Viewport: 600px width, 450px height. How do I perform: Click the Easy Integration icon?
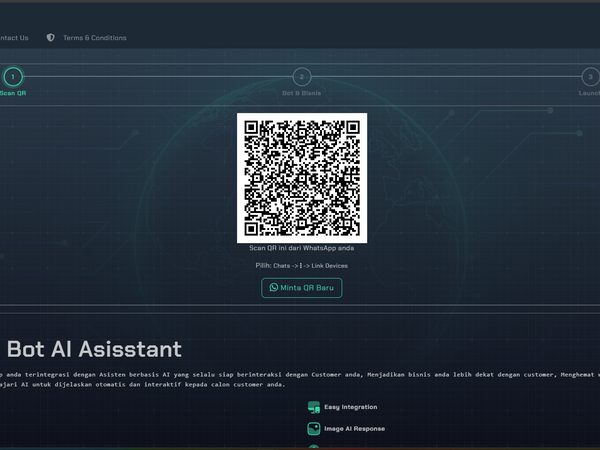314,407
